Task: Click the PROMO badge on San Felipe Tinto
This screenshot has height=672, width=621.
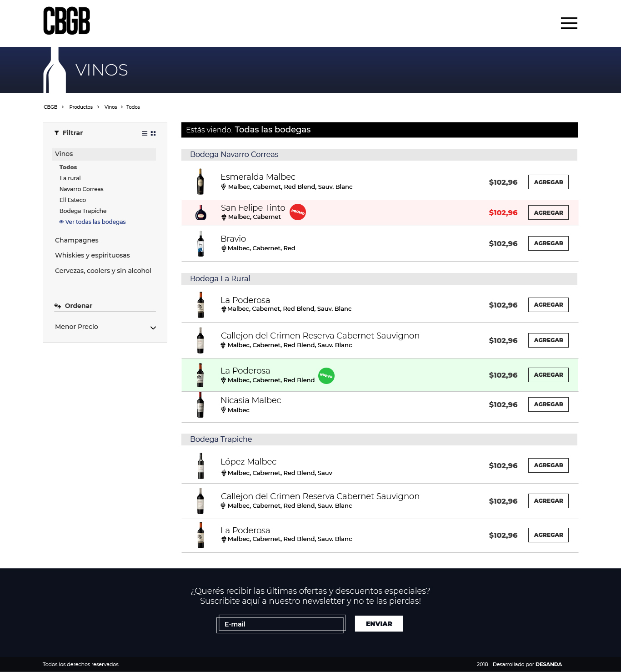Action: pyautogui.click(x=298, y=212)
